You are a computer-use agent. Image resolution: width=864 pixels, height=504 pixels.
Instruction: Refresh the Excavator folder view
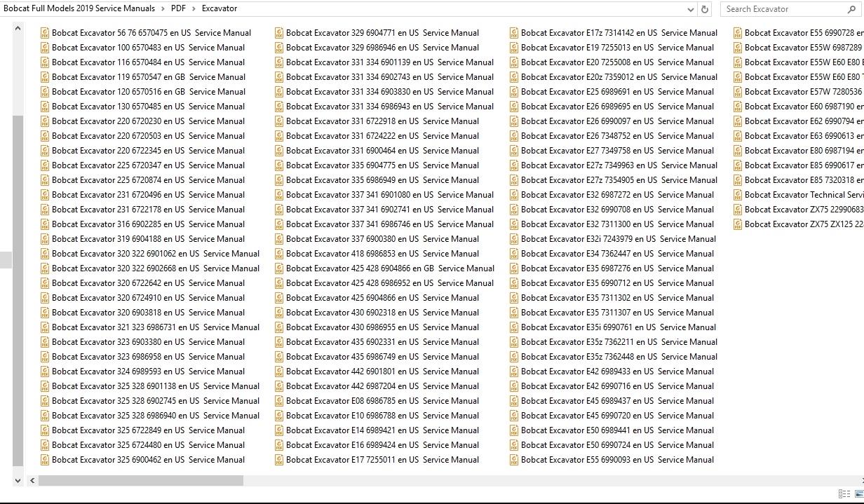point(705,9)
